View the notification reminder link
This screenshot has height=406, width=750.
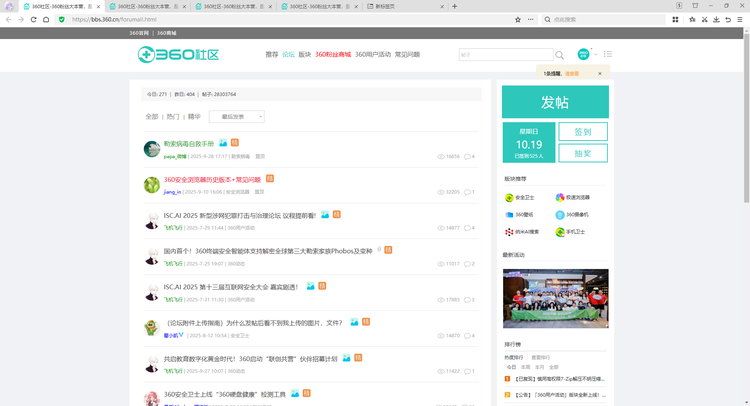pos(572,74)
